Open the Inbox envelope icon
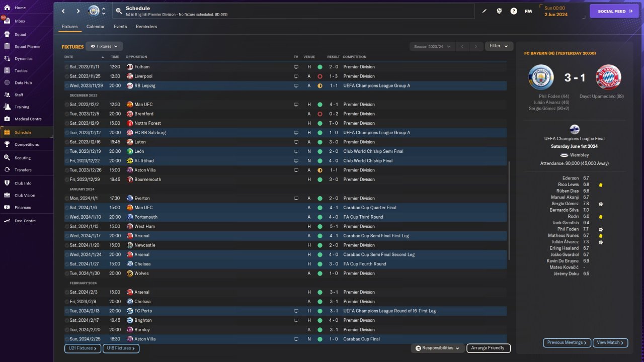The height and width of the screenshot is (362, 644). 7,21
